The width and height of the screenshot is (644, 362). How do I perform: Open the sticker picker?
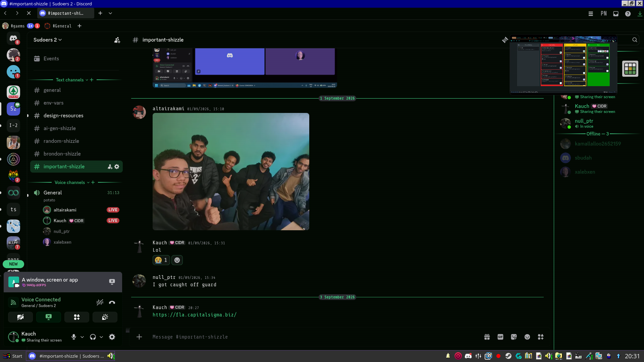(x=514, y=337)
